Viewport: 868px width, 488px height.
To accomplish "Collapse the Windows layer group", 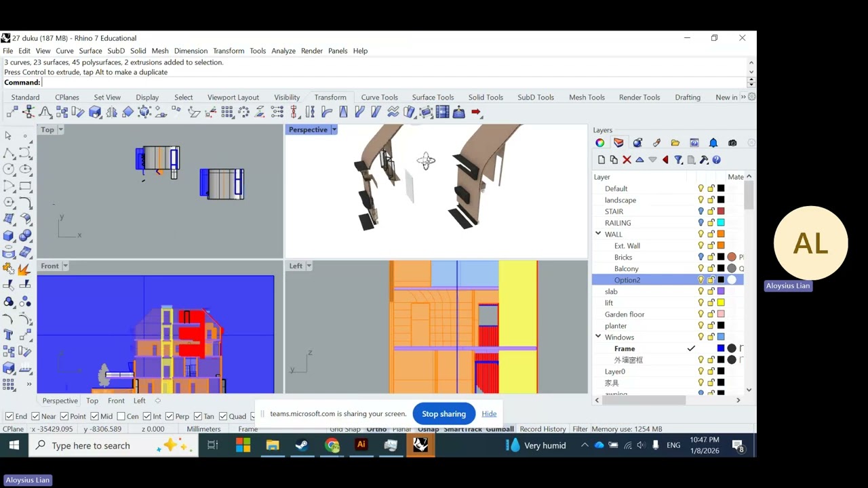I will (598, 337).
